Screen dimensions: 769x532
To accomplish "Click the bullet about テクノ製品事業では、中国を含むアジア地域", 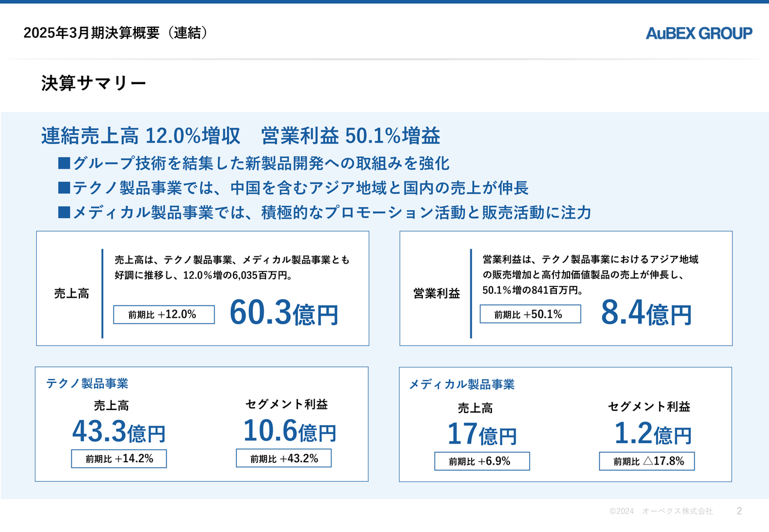I will [x=293, y=188].
